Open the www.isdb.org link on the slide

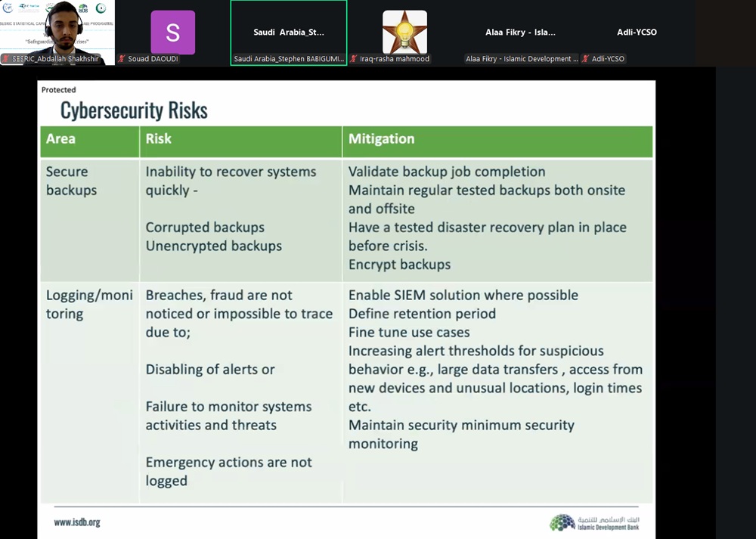click(77, 522)
